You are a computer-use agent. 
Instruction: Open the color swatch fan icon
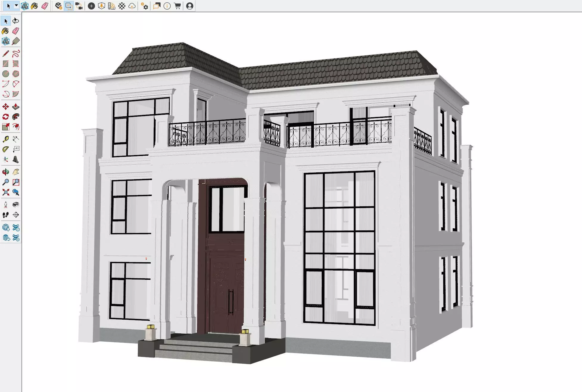coord(112,6)
